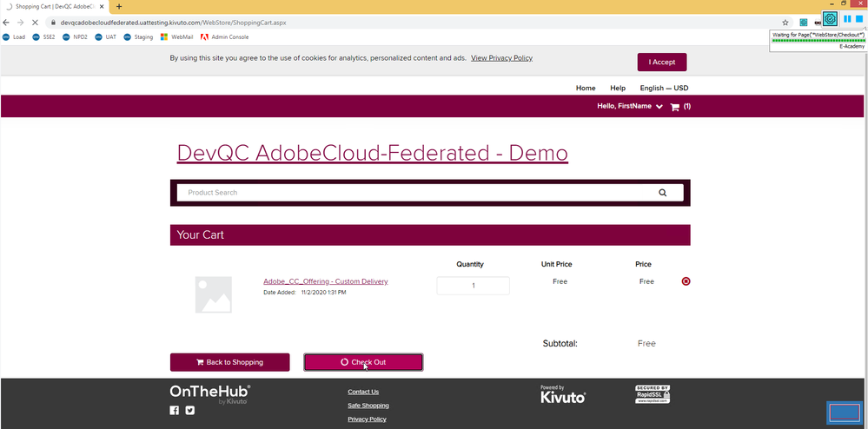The image size is (868, 429).
Task: Open the Help menu item
Action: coord(618,88)
